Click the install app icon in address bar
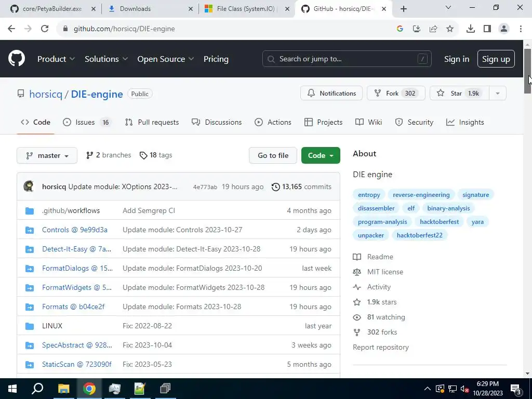This screenshot has width=532, height=399. click(x=417, y=29)
